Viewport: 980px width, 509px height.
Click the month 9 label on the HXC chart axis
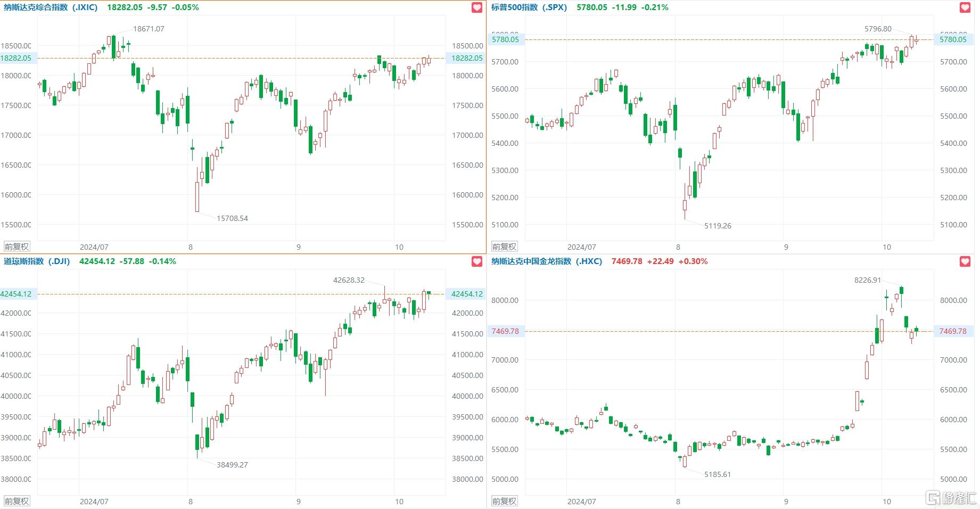point(786,502)
